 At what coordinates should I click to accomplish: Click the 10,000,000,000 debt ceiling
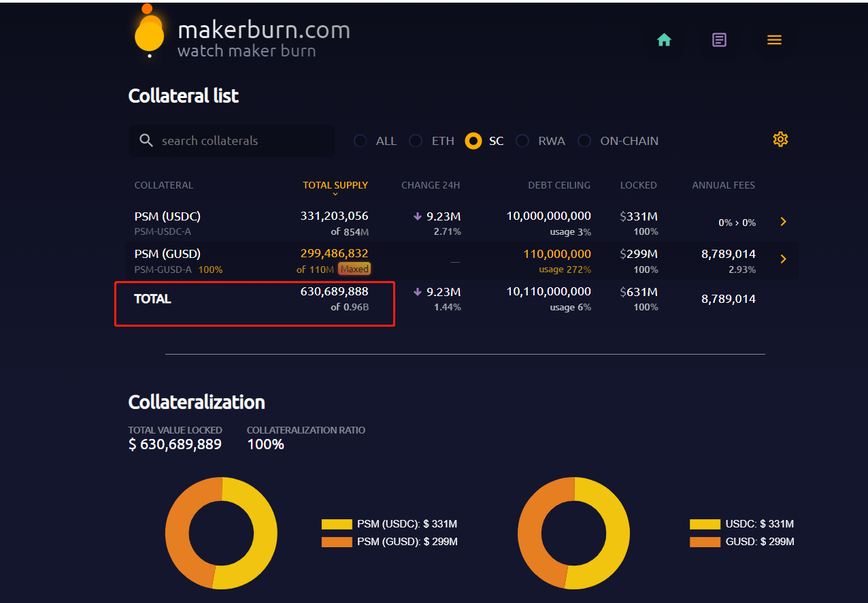(548, 216)
